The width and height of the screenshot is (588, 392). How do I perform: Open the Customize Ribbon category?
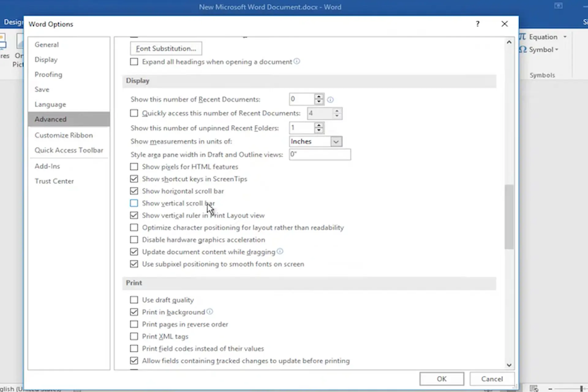pyautogui.click(x=64, y=135)
